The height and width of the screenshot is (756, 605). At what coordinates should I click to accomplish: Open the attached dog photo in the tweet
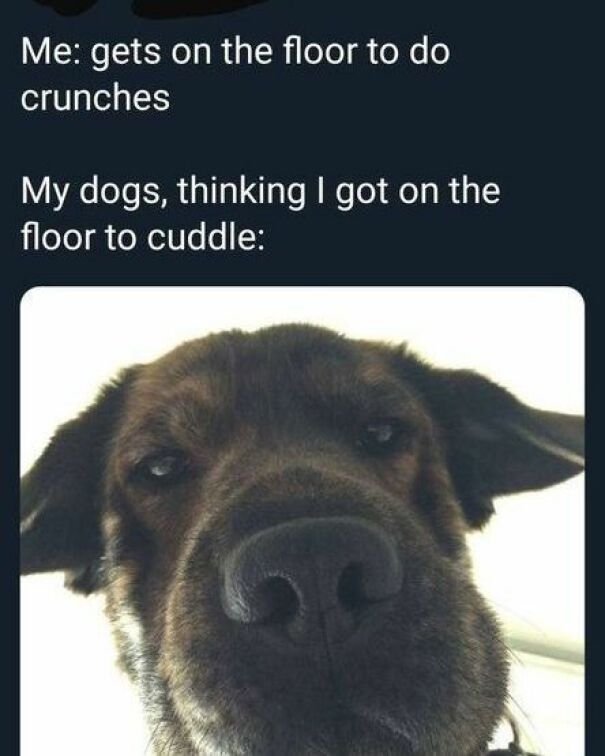[302, 521]
